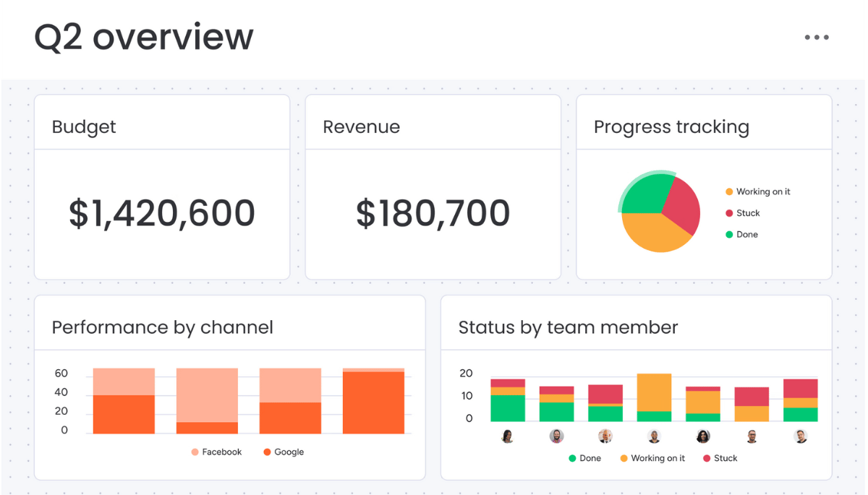Click the $1,420,600 budget value

(162, 214)
